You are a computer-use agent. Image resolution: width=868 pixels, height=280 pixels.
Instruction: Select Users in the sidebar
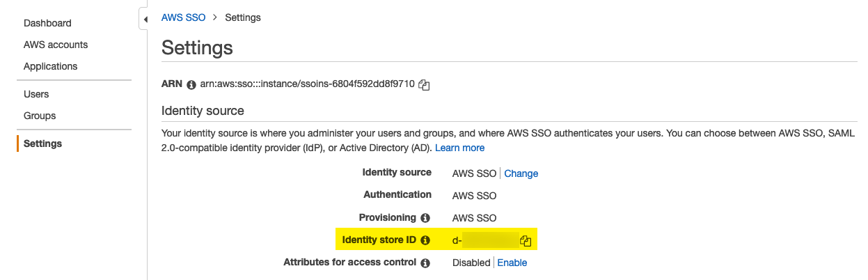pyautogui.click(x=36, y=94)
